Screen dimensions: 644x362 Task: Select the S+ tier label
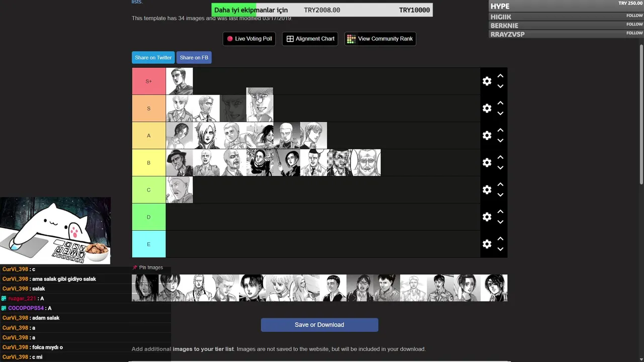click(148, 81)
